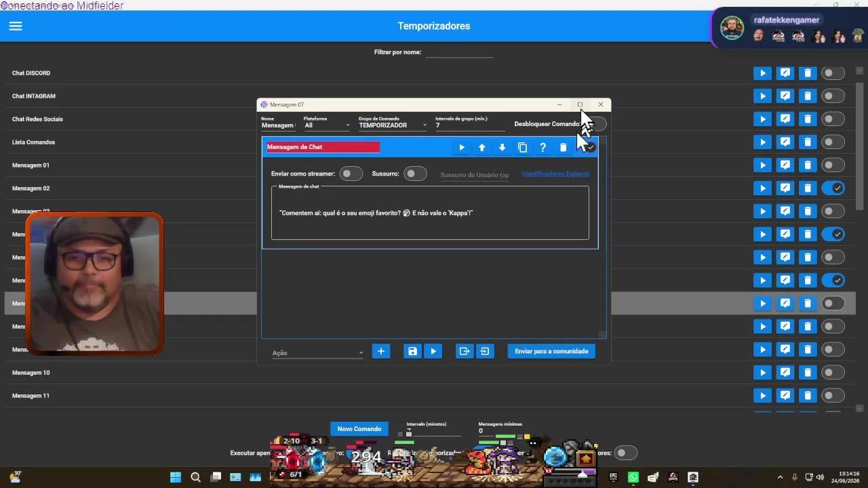Delete the Lista Comandos timer

tap(808, 142)
